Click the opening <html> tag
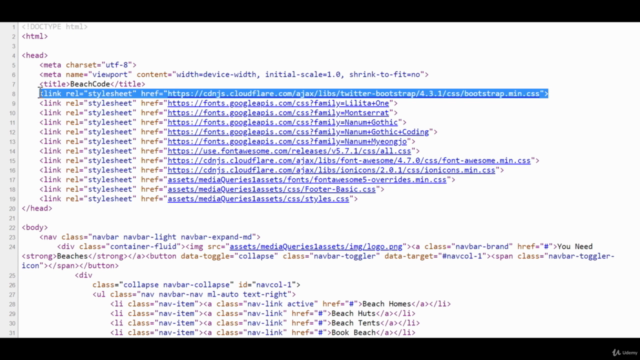The width and height of the screenshot is (640, 360). click(35, 36)
